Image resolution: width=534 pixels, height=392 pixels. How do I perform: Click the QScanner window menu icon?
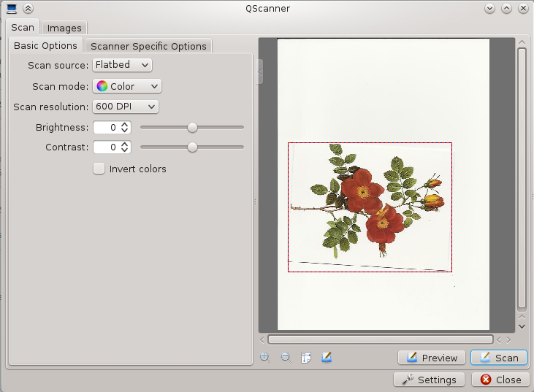pyautogui.click(x=12, y=8)
